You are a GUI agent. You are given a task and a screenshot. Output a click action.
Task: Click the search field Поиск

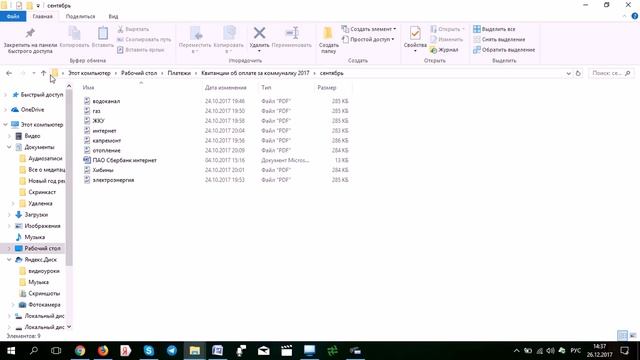[x=611, y=73]
